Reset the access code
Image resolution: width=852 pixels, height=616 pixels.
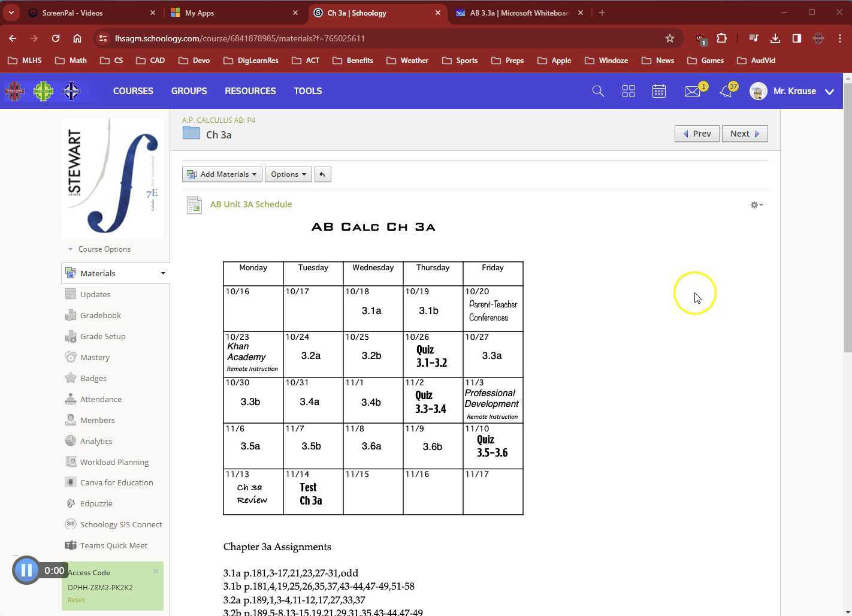click(x=75, y=599)
